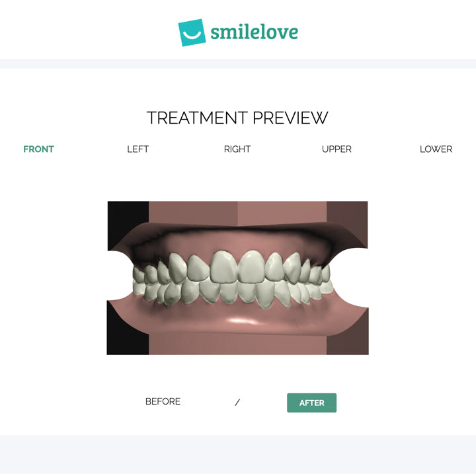Open the RIGHT view tab
The height and width of the screenshot is (476, 476).
coord(237,149)
